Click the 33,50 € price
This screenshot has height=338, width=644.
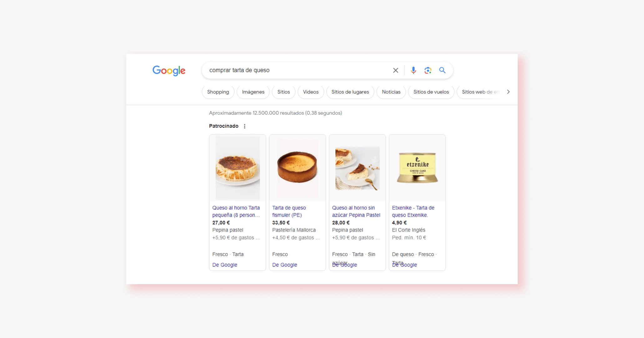281,223
